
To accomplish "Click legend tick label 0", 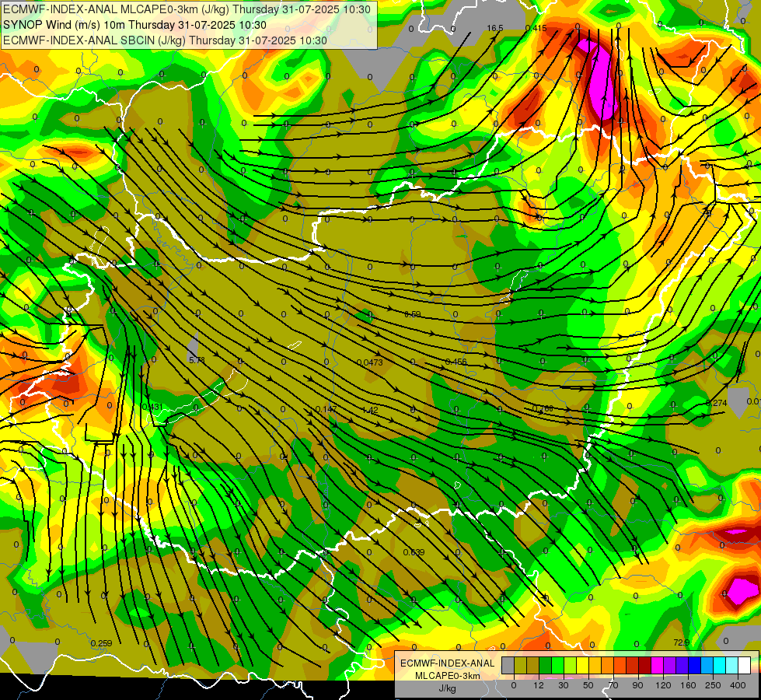I will tap(514, 685).
